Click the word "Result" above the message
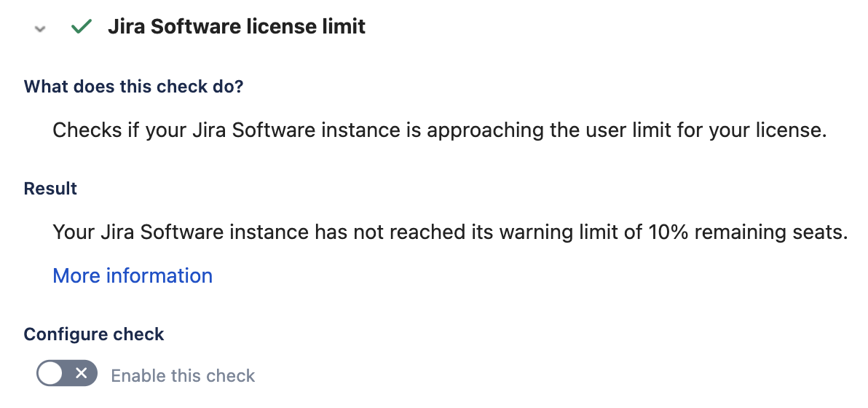Viewport: 868px width, 408px height. tap(50, 189)
